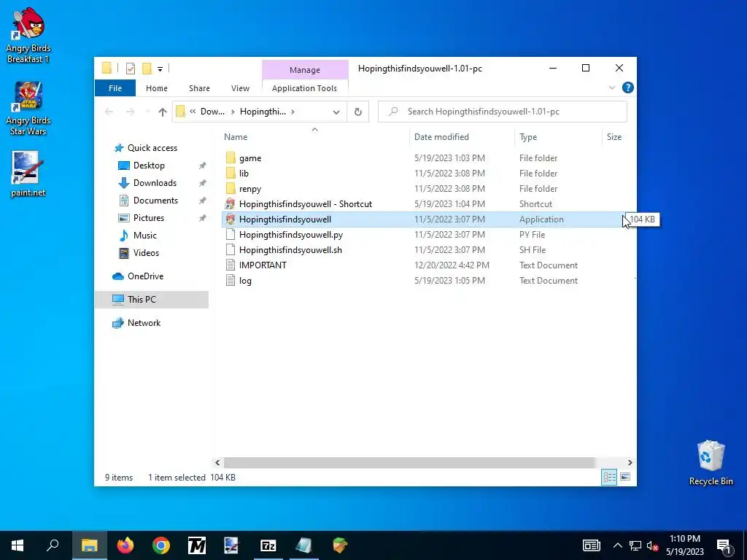Switch to the Home ribbon tab
This screenshot has width=747, height=560.
coord(157,88)
